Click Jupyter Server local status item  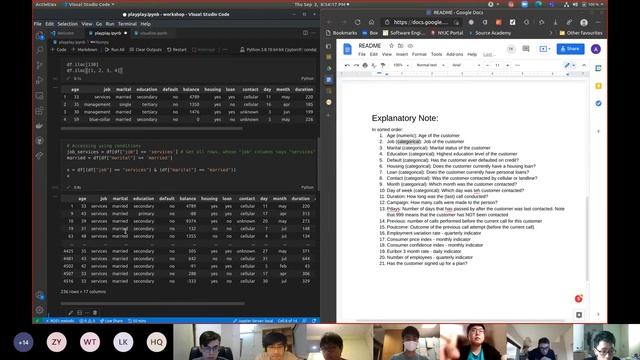tap(253, 321)
